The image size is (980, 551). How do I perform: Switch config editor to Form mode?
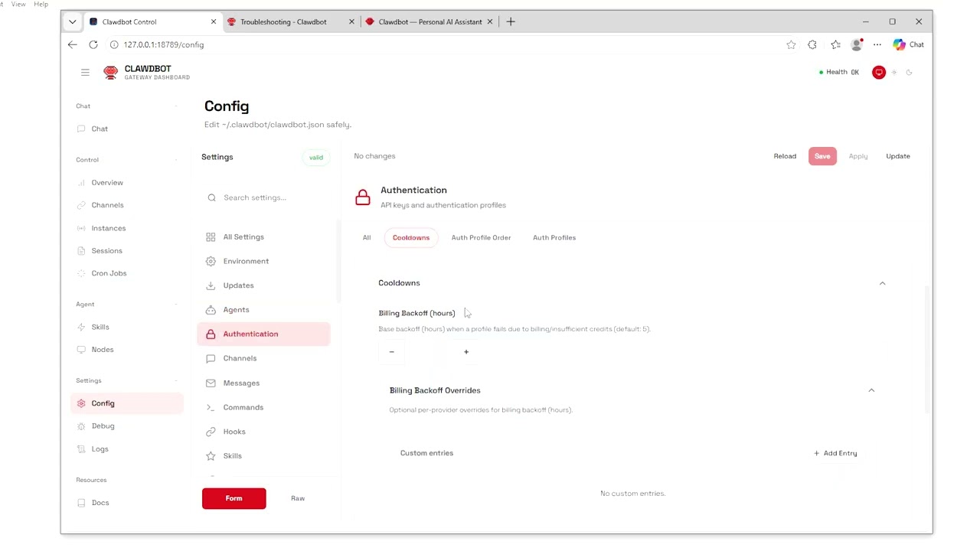(x=234, y=498)
